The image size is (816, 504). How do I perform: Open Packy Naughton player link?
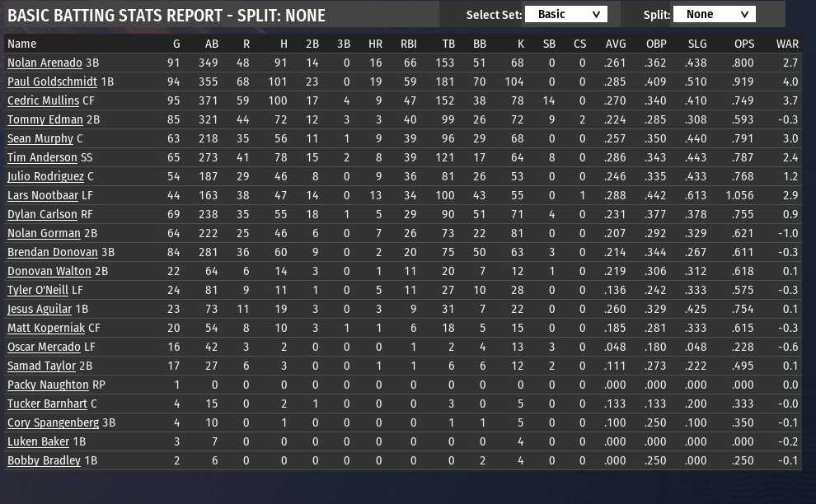[48, 385]
